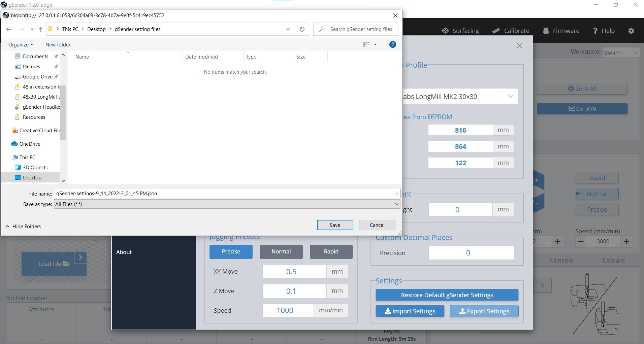The image size is (644, 344).
Task: Edit the Precision decimal places field
Action: point(471,253)
